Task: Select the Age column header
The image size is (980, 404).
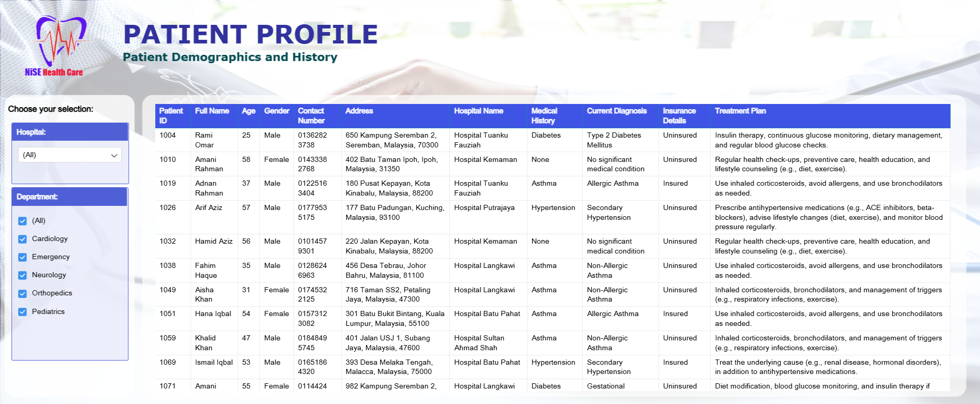Action: (x=248, y=111)
